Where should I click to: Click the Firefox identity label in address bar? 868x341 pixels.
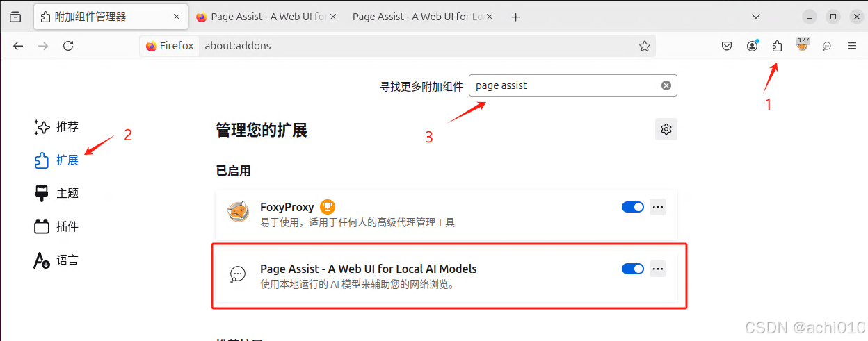pos(170,46)
